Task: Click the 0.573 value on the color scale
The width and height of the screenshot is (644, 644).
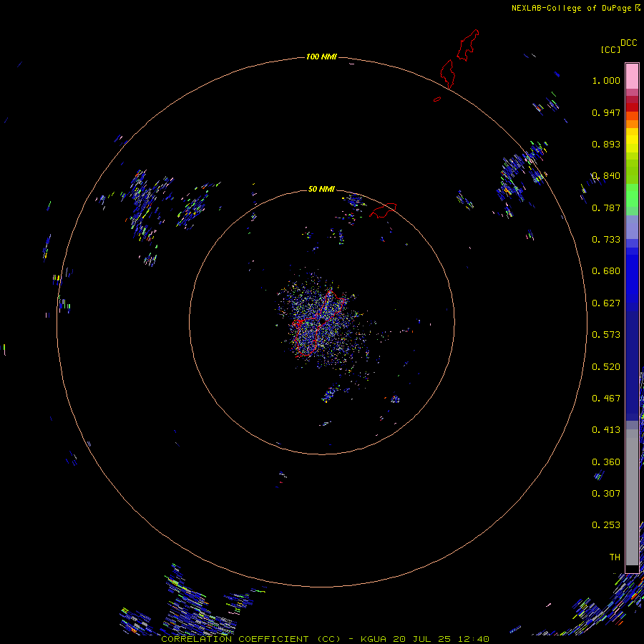Action: coord(606,335)
